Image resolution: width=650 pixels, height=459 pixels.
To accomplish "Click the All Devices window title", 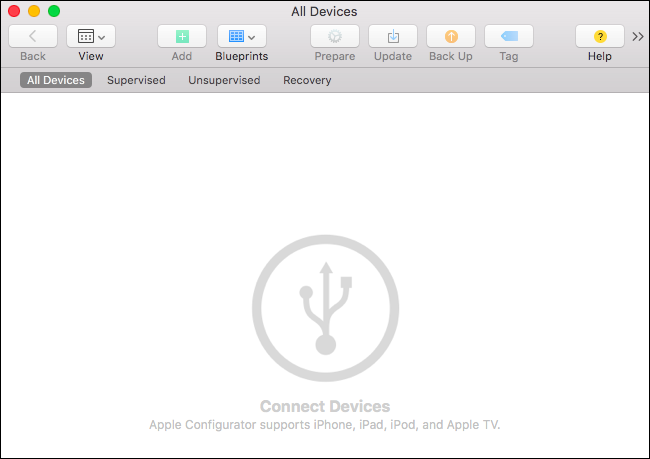I will (x=324, y=11).
